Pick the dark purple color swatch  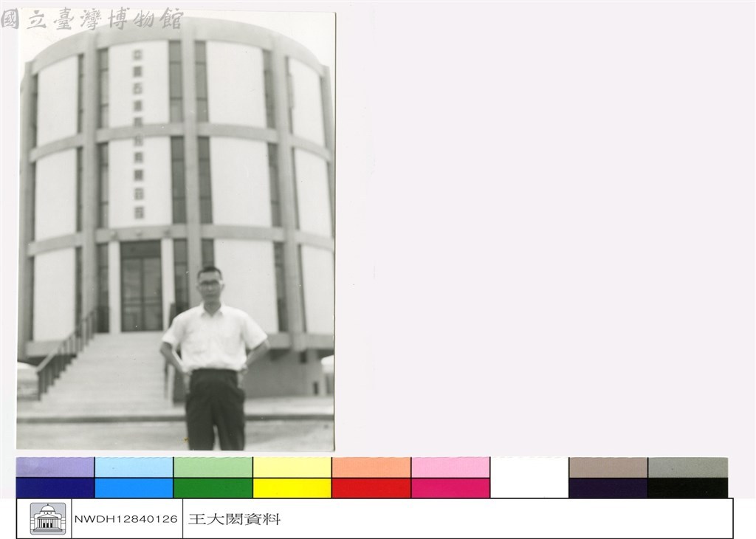[608, 488]
